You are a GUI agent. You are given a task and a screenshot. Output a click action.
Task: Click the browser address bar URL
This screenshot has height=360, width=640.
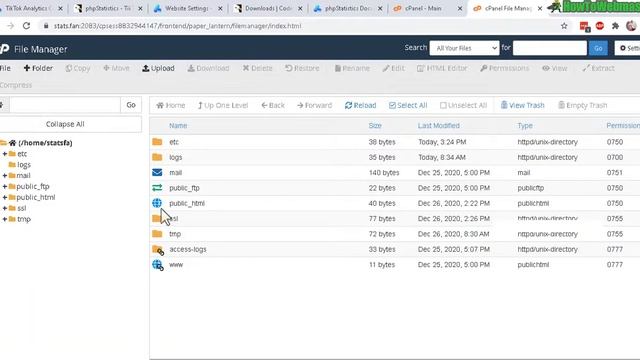[177, 26]
